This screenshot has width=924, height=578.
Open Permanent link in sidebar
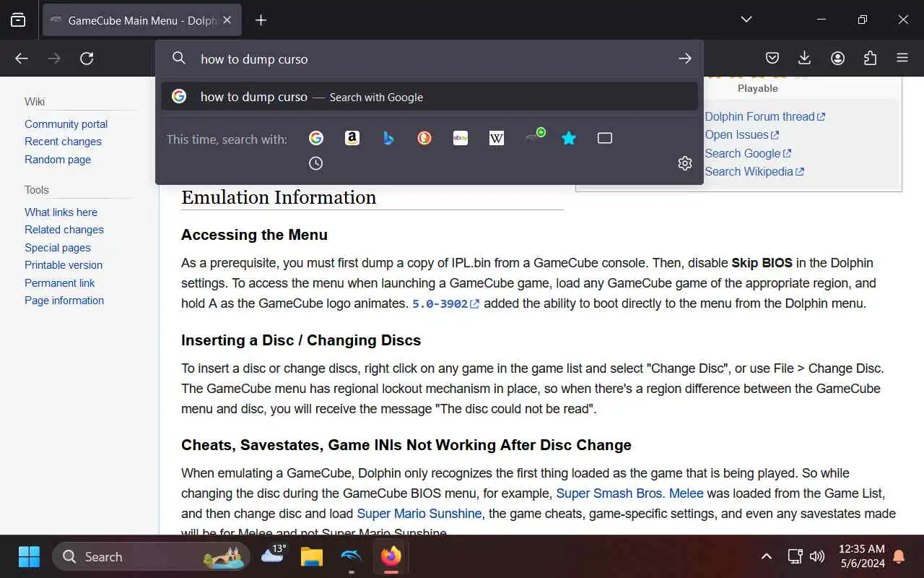[60, 283]
